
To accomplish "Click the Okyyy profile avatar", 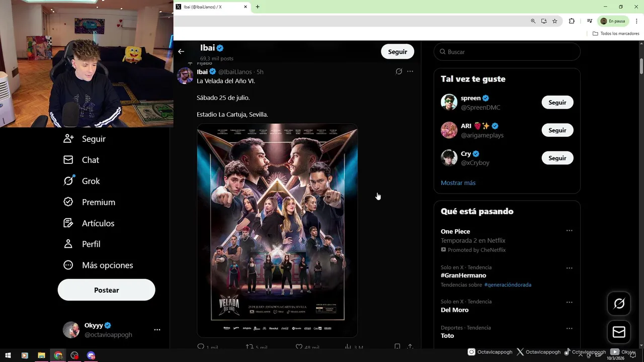I will [x=71, y=330].
